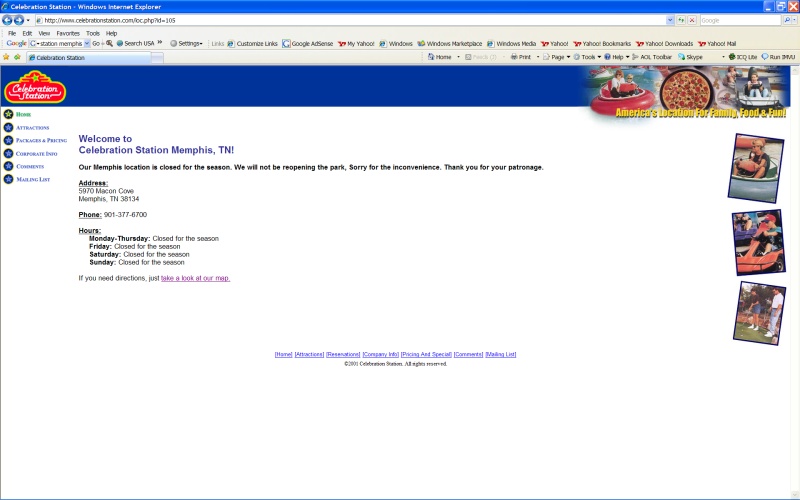The width and height of the screenshot is (800, 500).
Task: Click the go-kart photo thumbnail
Action: coord(759,242)
